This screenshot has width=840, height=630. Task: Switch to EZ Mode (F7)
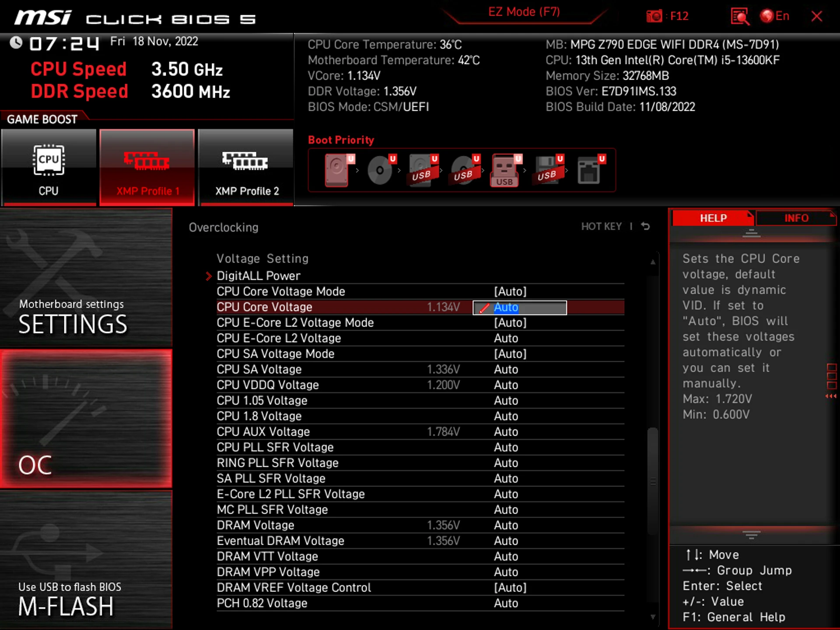point(524,12)
